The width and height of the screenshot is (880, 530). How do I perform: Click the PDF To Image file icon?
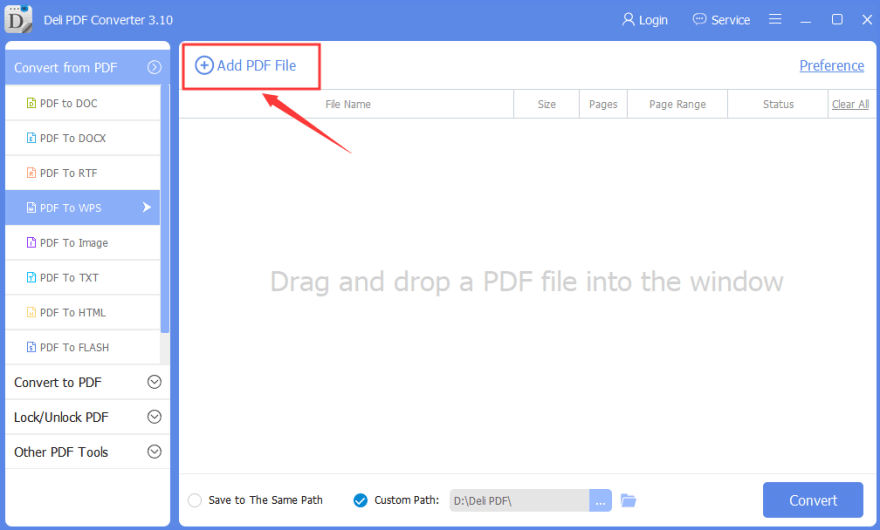[x=31, y=243]
